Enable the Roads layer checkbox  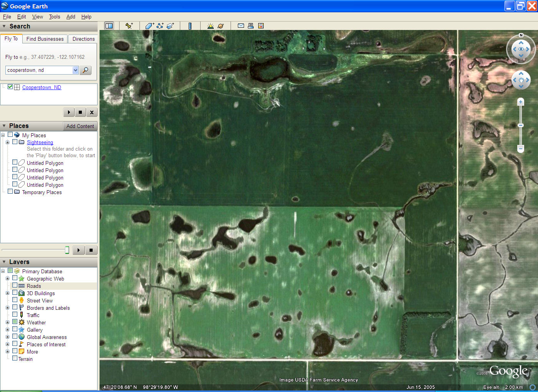point(15,286)
